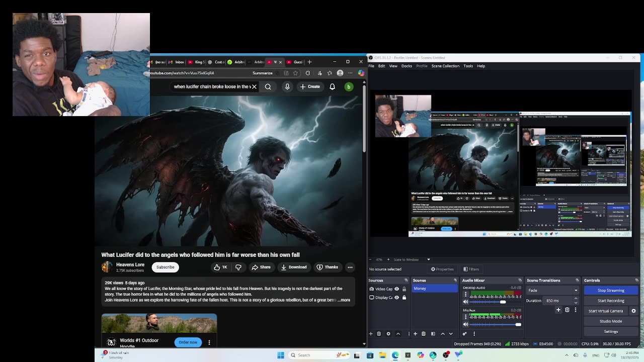Open the Scene Collection menu
Screen dimensions: 644x362
pos(445,66)
